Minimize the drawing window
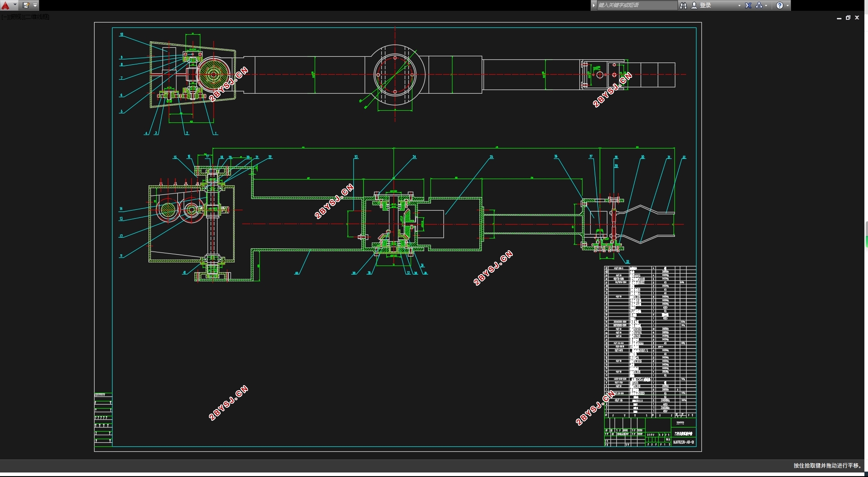 pos(839,18)
